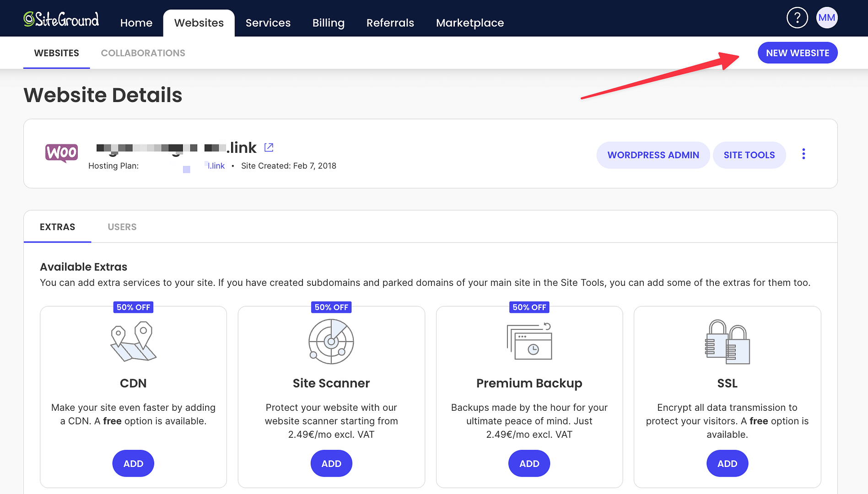Add the SSL extra
Viewport: 868px width, 494px height.
point(728,463)
